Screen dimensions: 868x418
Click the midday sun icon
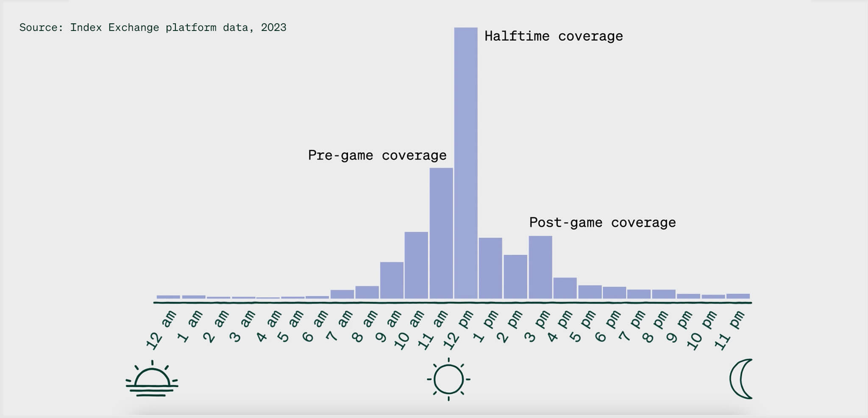[x=448, y=379]
